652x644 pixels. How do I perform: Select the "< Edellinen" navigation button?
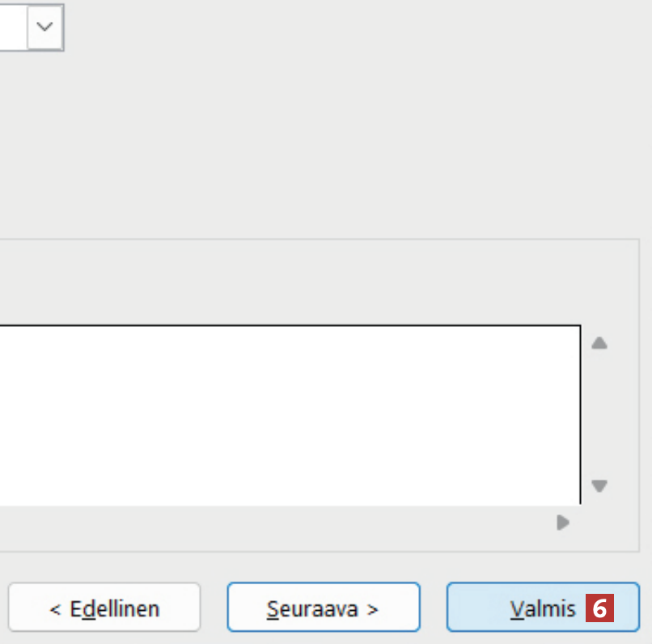(104, 608)
